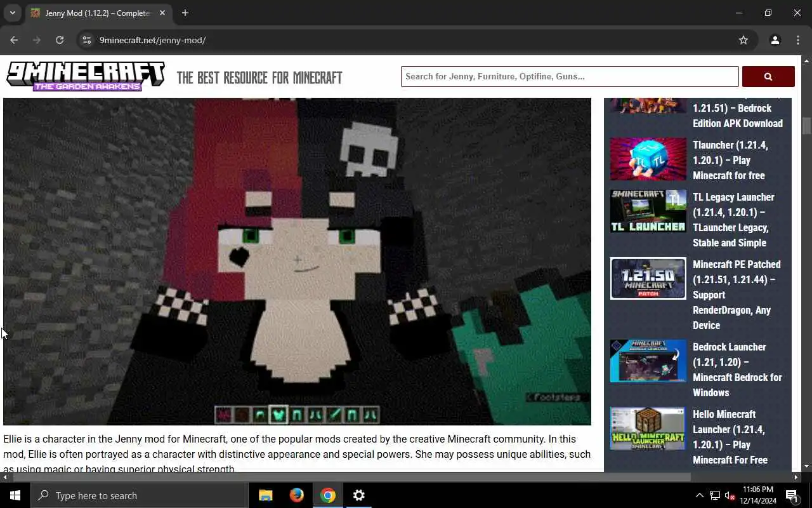This screenshot has width=812, height=508.
Task: Open Bedrock Edition APK Download link
Action: point(737,116)
